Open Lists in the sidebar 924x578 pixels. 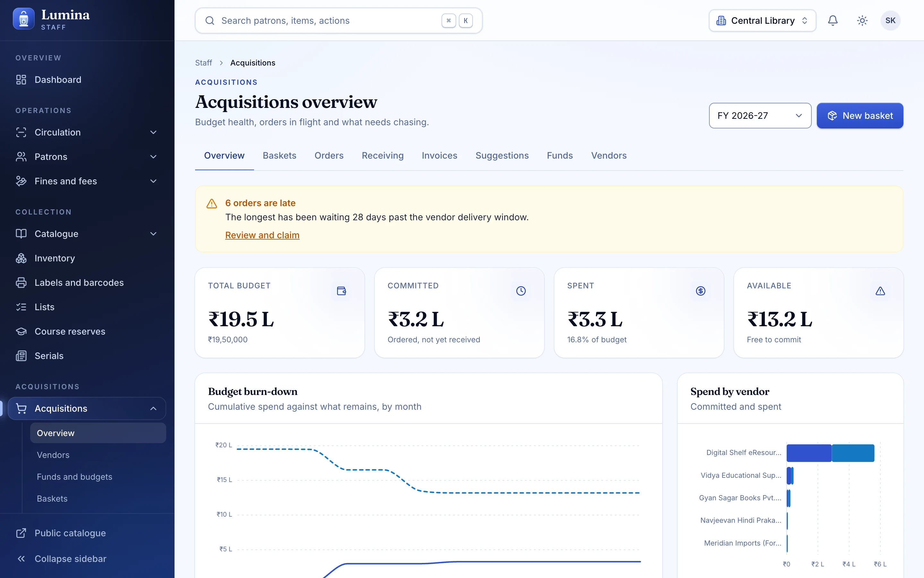coord(87,307)
